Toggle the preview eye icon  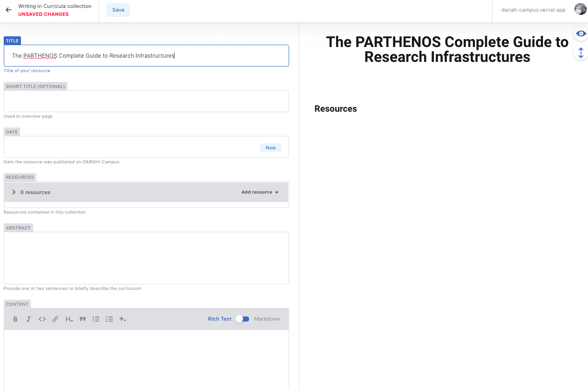[581, 34]
